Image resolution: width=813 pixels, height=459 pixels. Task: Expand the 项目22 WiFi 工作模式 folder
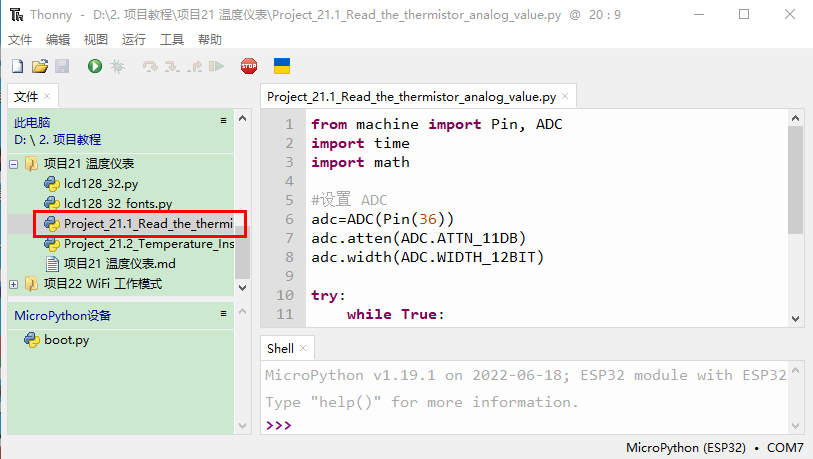[x=14, y=284]
